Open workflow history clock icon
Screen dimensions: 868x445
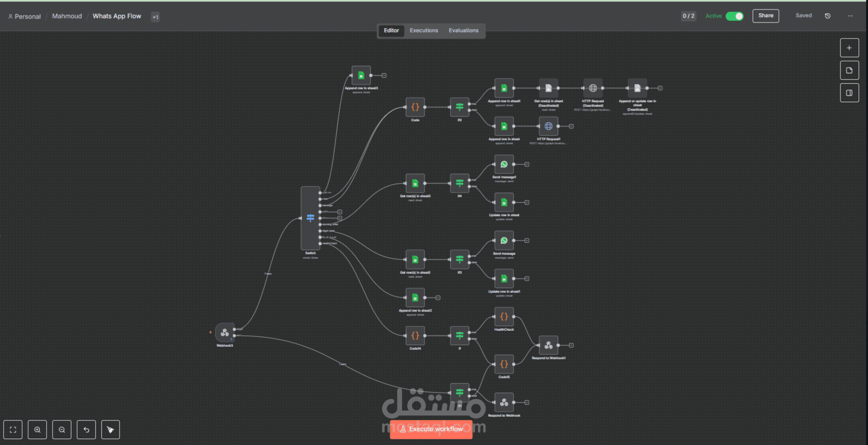pyautogui.click(x=827, y=16)
